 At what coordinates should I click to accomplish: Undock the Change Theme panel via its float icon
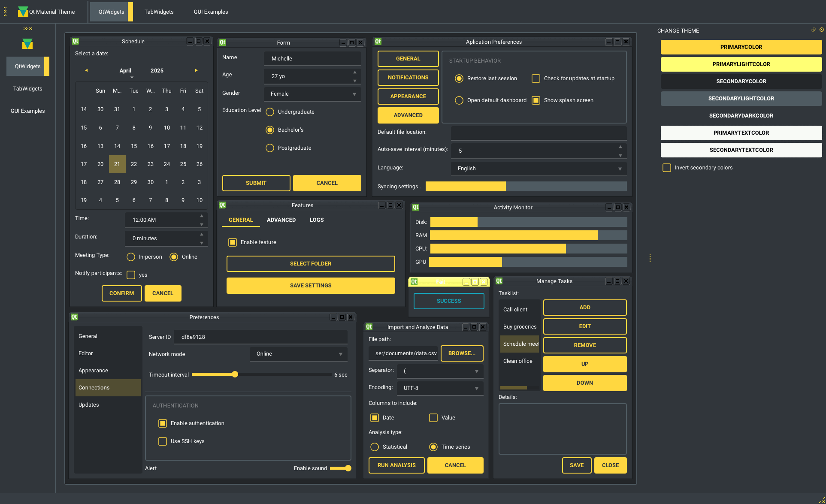813,30
